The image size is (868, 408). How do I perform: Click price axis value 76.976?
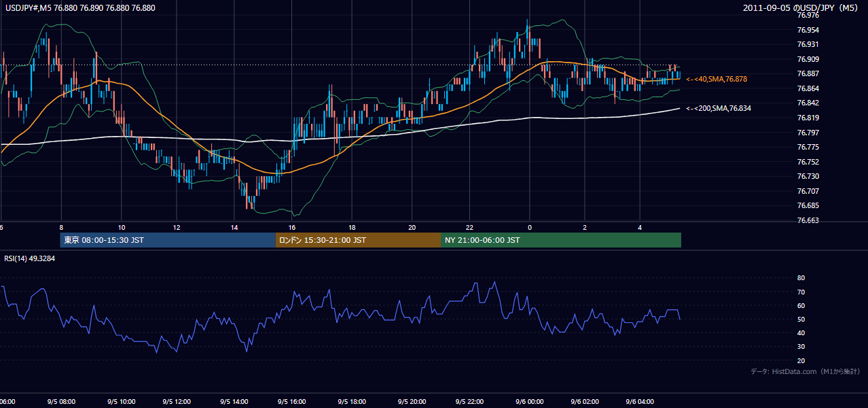click(808, 15)
